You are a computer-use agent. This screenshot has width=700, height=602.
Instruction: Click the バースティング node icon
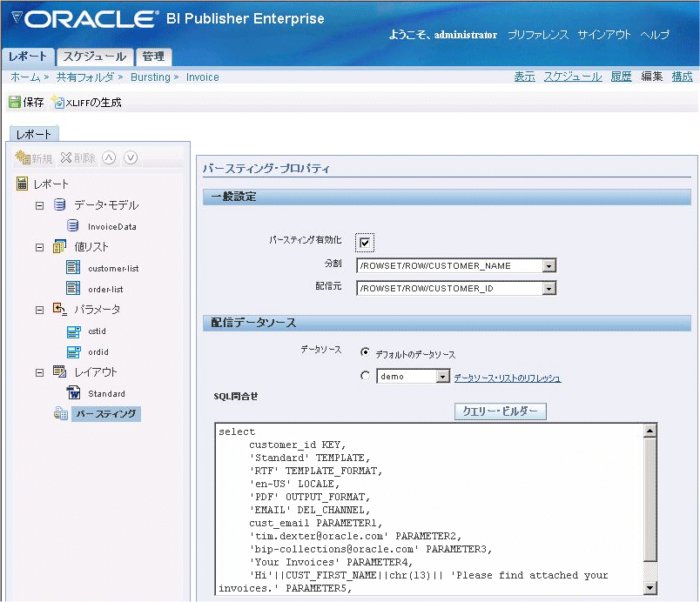pyautogui.click(x=61, y=413)
